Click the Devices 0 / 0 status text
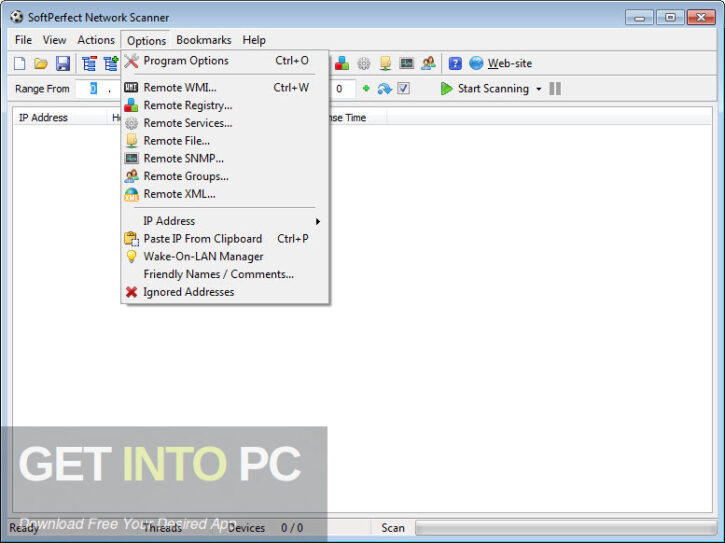 pos(265,528)
